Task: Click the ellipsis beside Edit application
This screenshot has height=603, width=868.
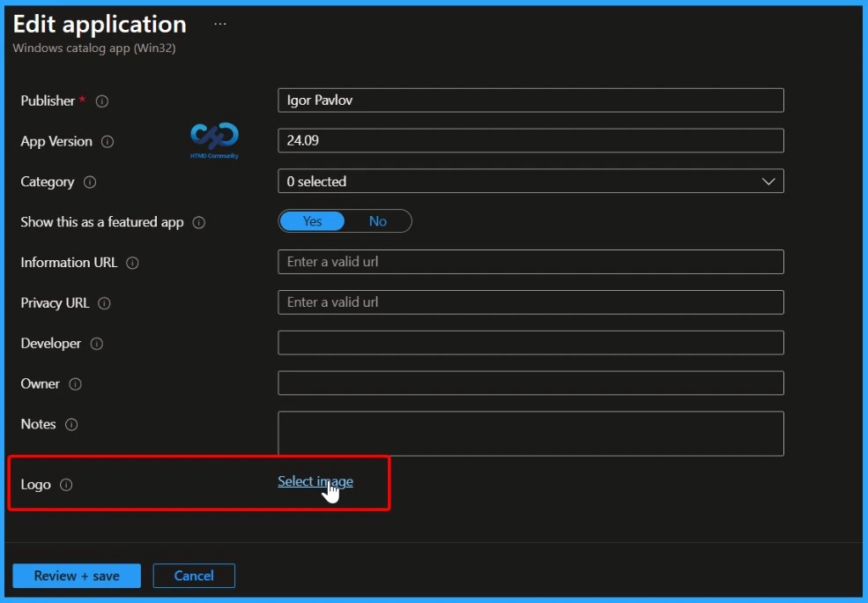Action: [219, 24]
